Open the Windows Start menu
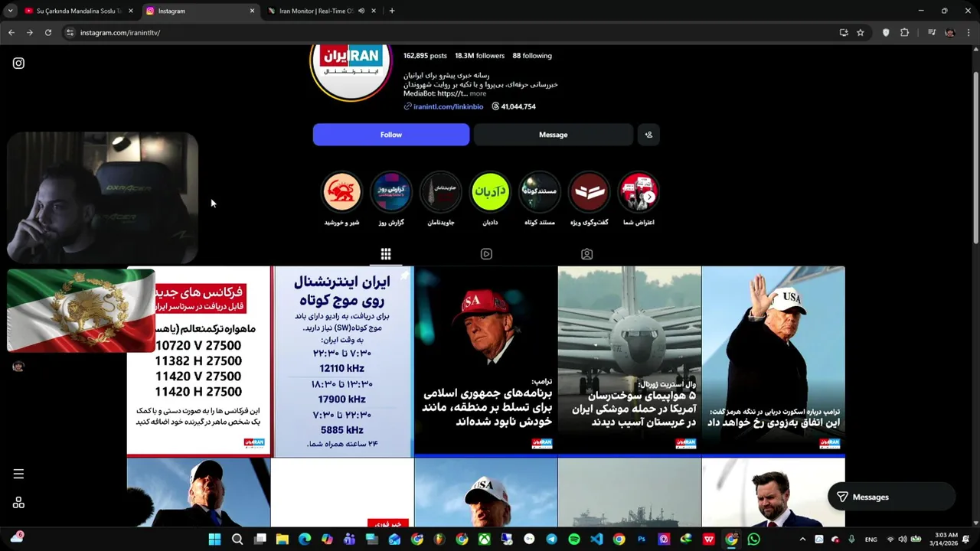The width and height of the screenshot is (980, 551). click(x=214, y=540)
